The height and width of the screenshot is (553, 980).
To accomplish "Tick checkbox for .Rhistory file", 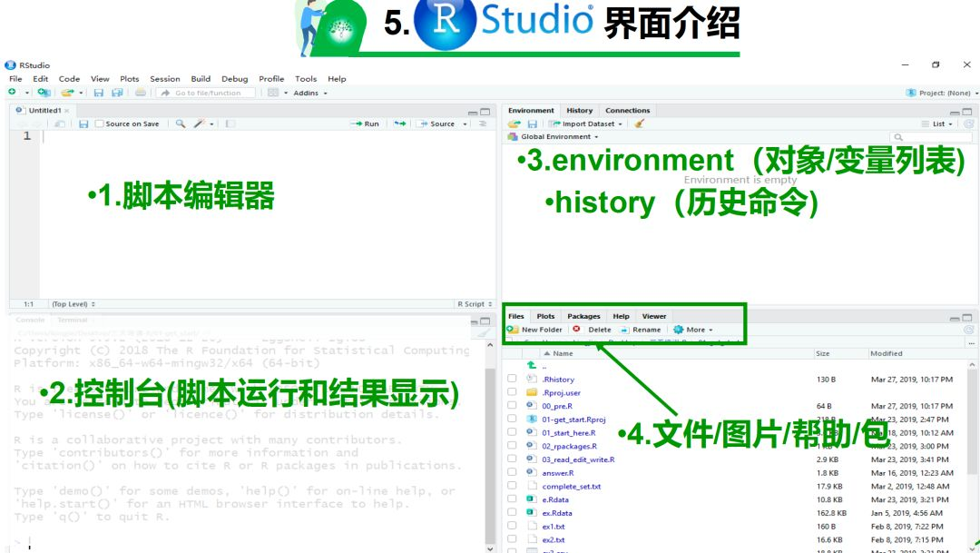I will tap(512, 379).
